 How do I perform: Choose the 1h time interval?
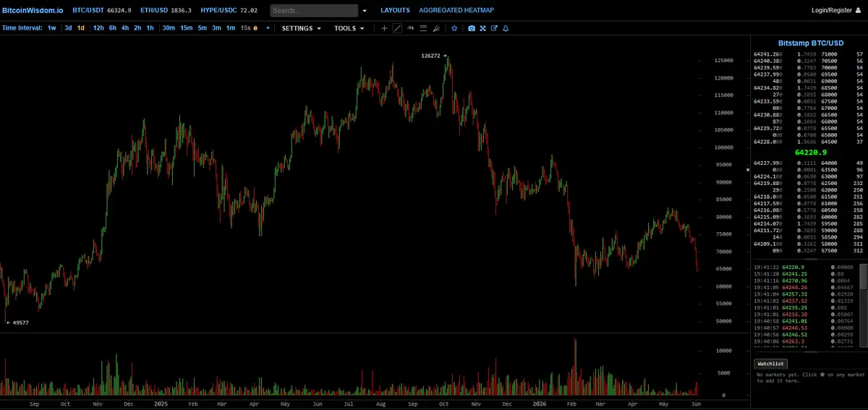tap(150, 28)
